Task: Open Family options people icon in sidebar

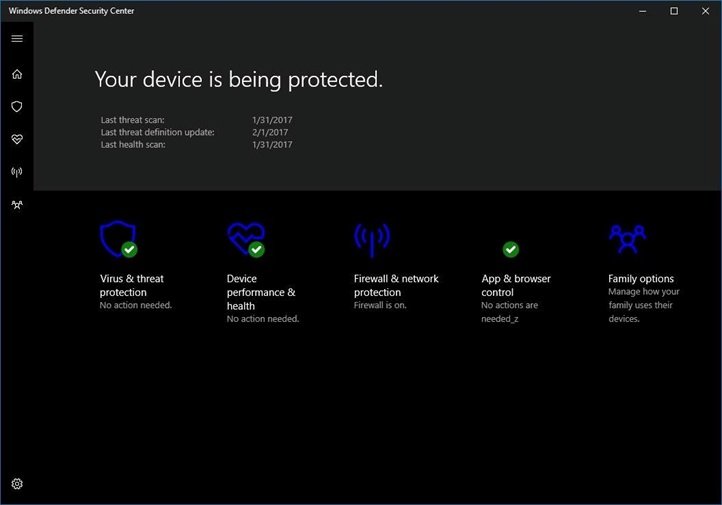Action: pos(17,205)
